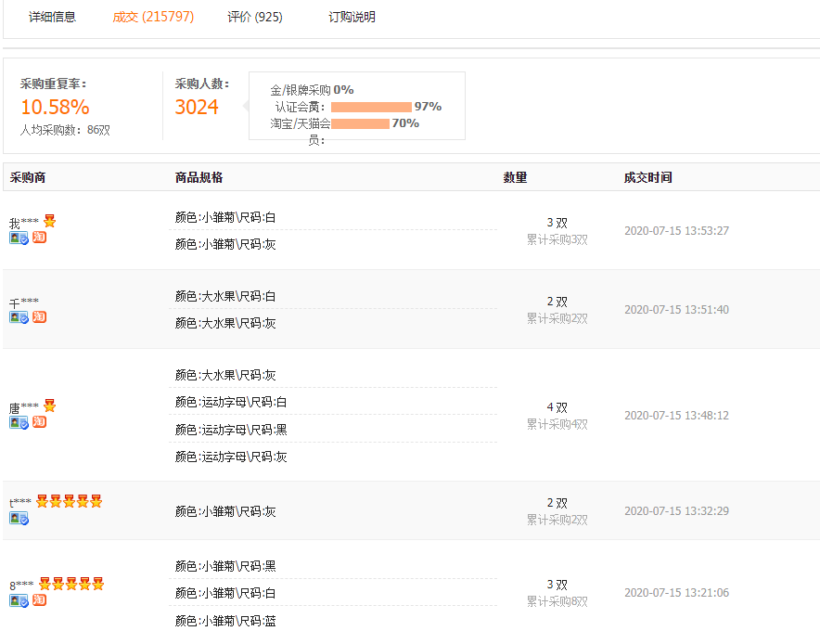This screenshot has height=644, width=820.
Task: Click the Taobao badge under buyer 千***
Action: (x=40, y=317)
